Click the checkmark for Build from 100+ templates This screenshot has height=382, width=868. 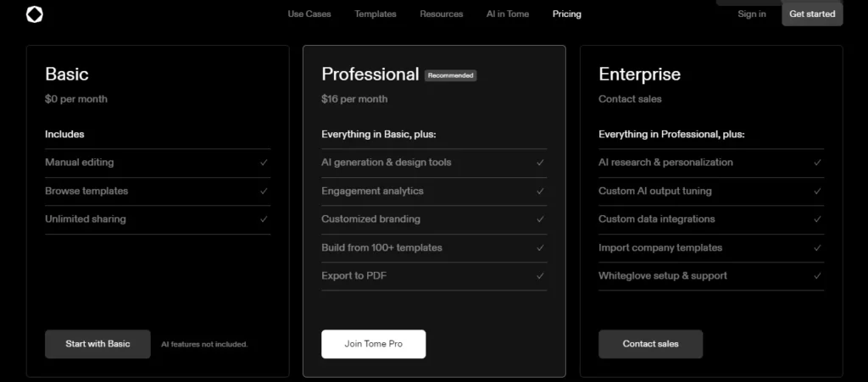(x=540, y=247)
